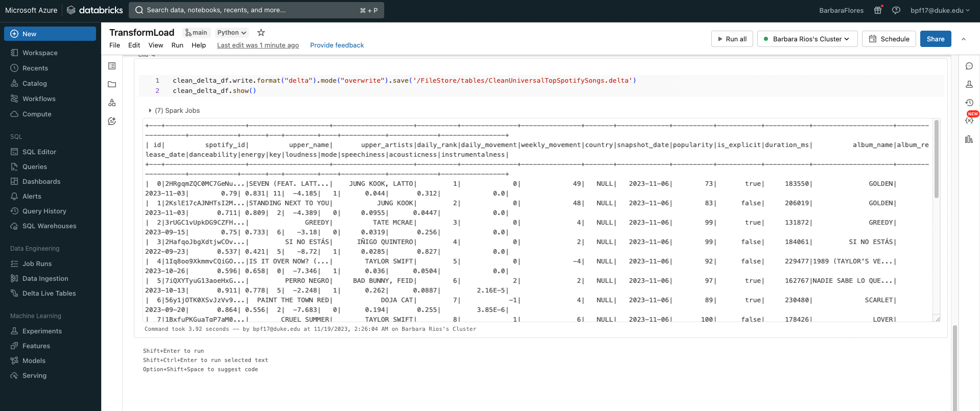The height and width of the screenshot is (411, 980).
Task: Click the Databricks logo
Action: point(95,10)
